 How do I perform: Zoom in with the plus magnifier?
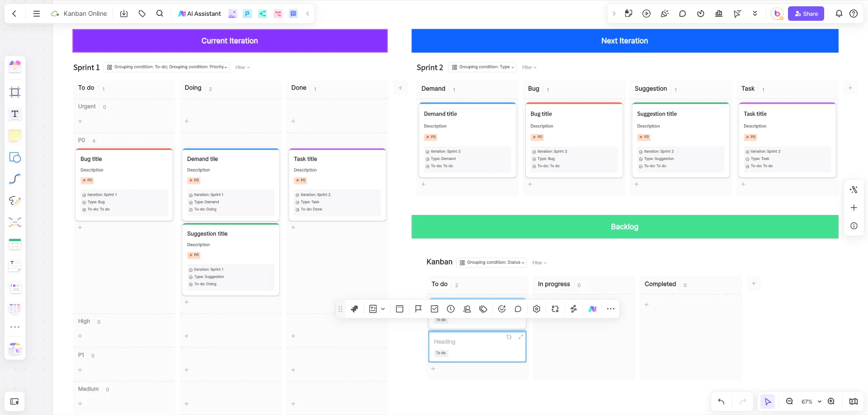click(x=831, y=401)
